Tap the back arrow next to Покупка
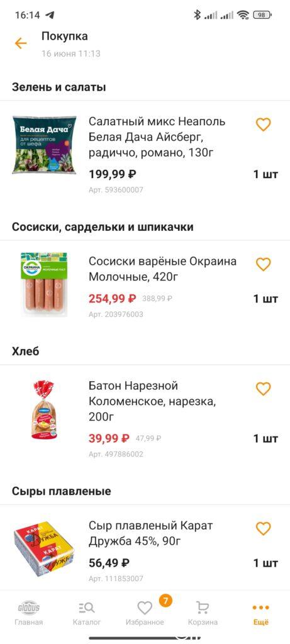The height and width of the screenshot is (644, 290). (x=21, y=43)
